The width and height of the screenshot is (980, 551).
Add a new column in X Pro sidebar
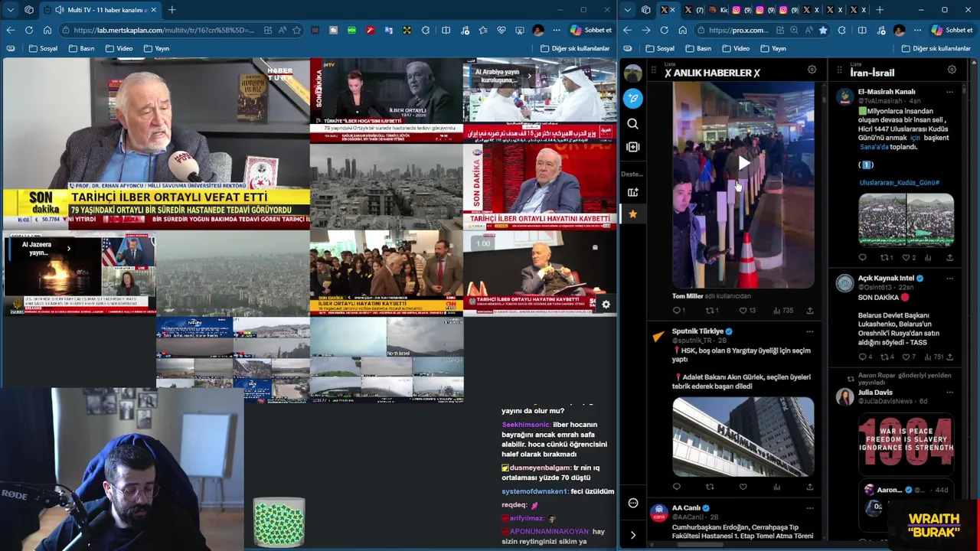[632, 147]
